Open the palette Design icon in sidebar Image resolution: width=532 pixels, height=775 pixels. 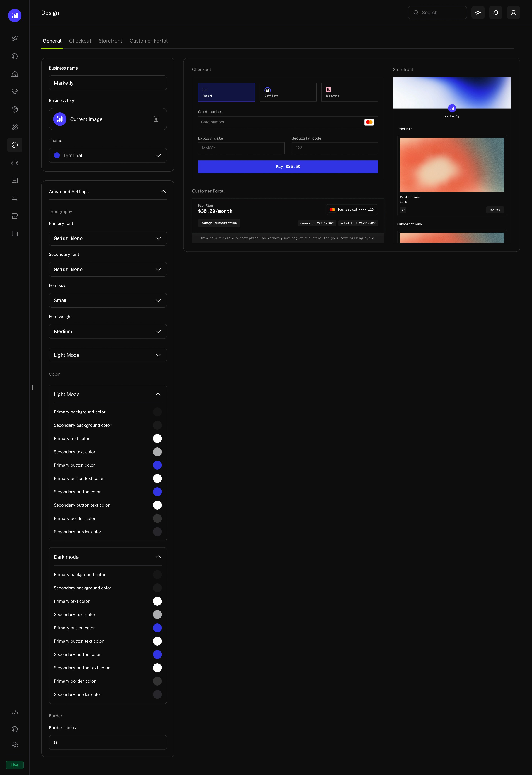(15, 145)
